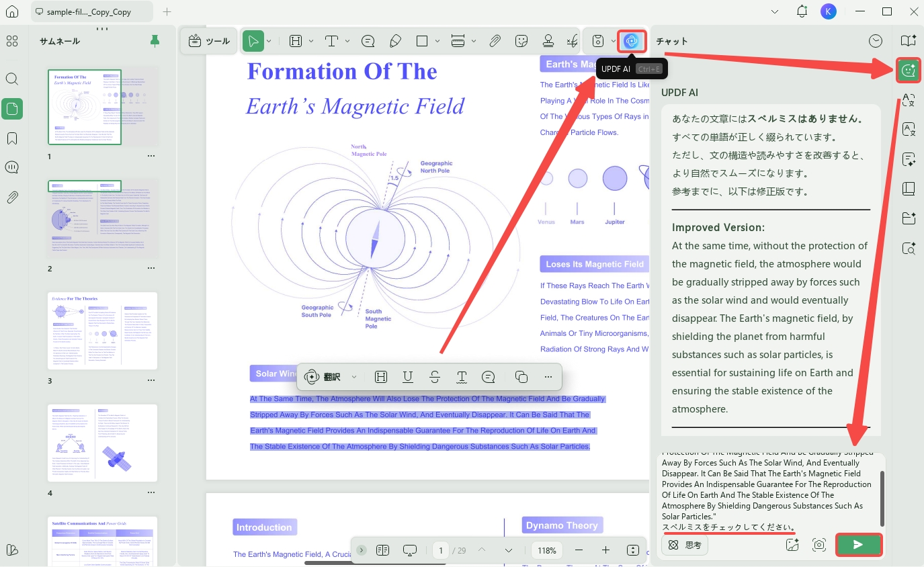924x567 pixels.
Task: Expand dropdown next to rectangle shape tool
Action: pyautogui.click(x=438, y=41)
